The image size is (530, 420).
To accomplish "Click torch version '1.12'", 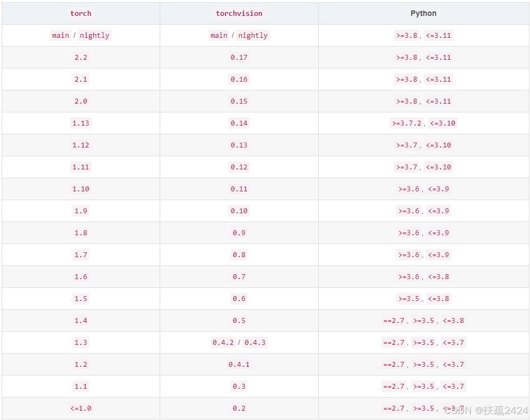I will point(81,145).
